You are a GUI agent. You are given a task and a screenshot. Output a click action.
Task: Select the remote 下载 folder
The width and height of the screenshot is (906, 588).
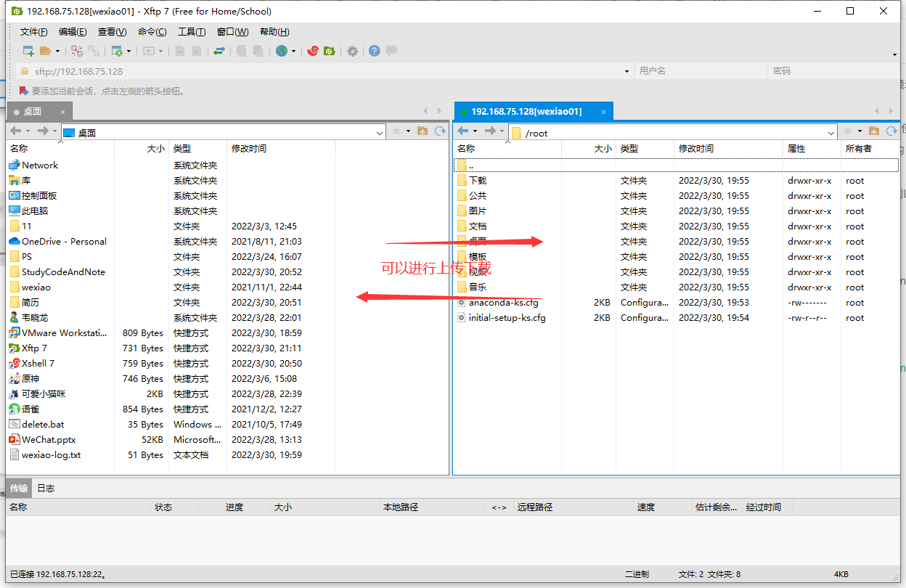coord(478,181)
